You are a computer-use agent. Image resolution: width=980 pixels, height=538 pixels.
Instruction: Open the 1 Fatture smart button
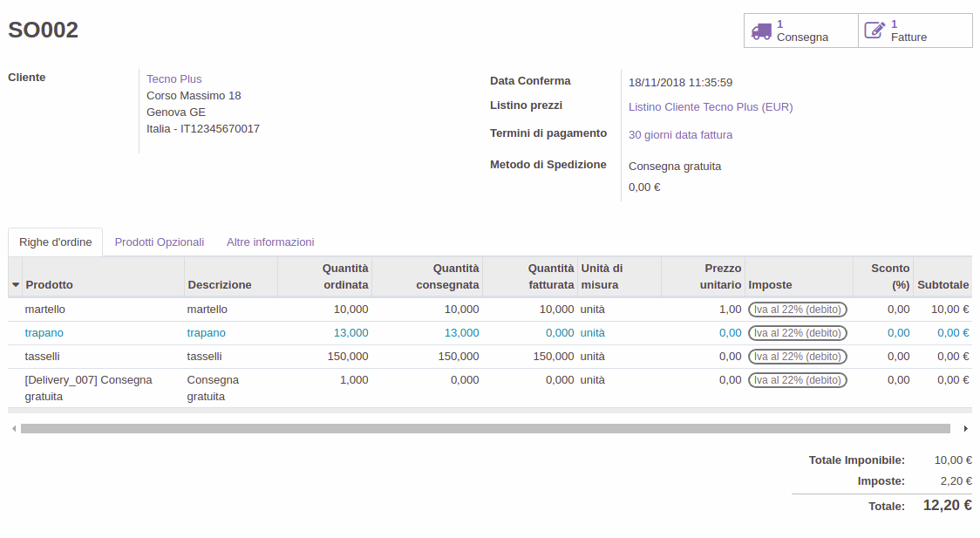(915, 31)
